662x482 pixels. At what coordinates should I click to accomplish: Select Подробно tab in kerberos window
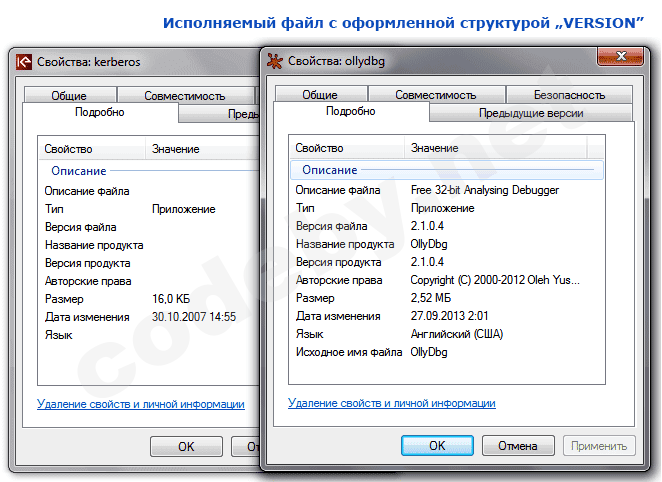[x=100, y=112]
